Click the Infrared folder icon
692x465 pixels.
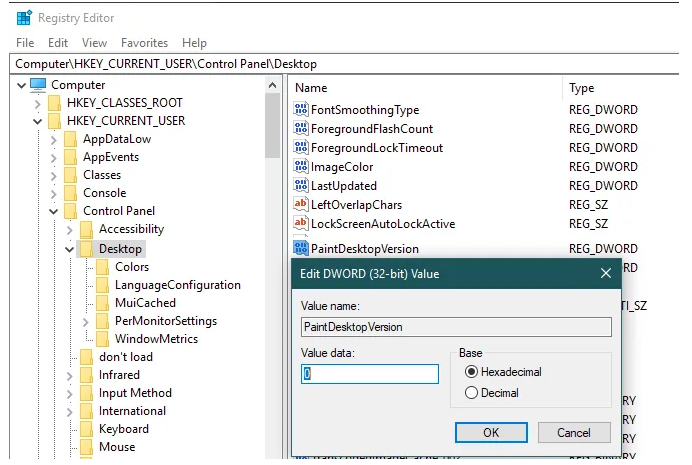tap(86, 375)
